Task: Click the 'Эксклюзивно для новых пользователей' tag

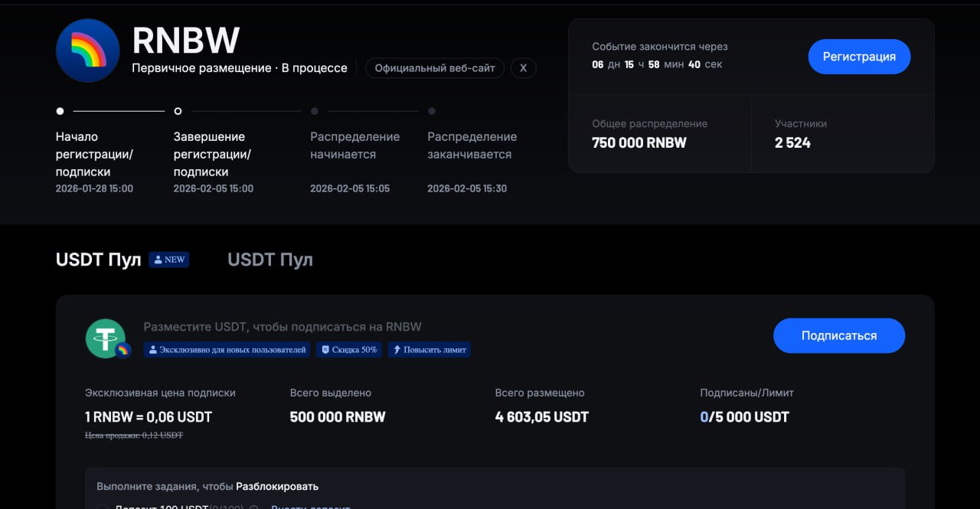Action: coord(227,350)
